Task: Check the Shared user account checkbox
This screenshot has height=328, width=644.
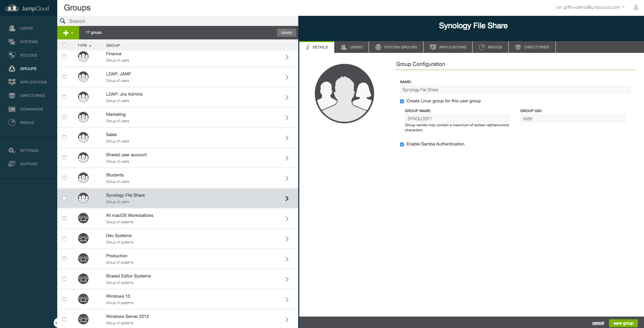Action: pyautogui.click(x=64, y=158)
